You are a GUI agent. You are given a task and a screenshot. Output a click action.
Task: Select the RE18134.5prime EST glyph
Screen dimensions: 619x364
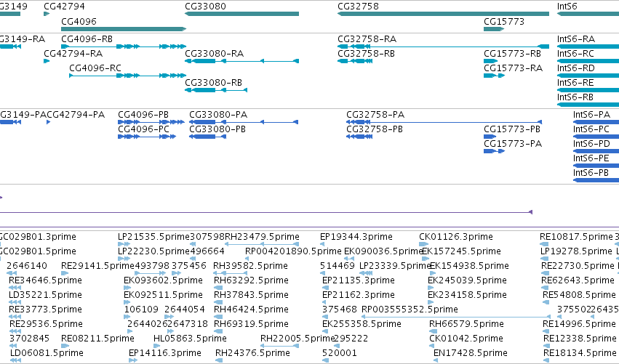click(548, 360)
